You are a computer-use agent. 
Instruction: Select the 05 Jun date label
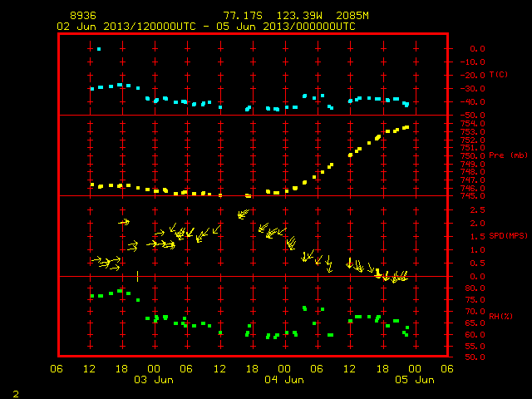pos(415,379)
